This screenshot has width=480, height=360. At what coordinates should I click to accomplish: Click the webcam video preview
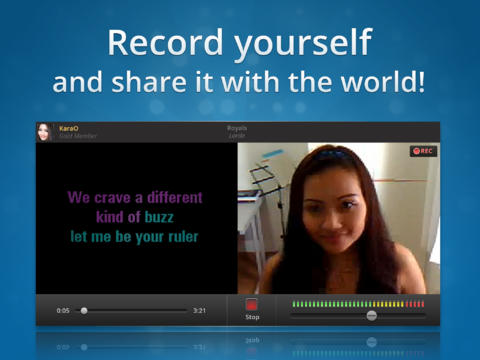339,218
